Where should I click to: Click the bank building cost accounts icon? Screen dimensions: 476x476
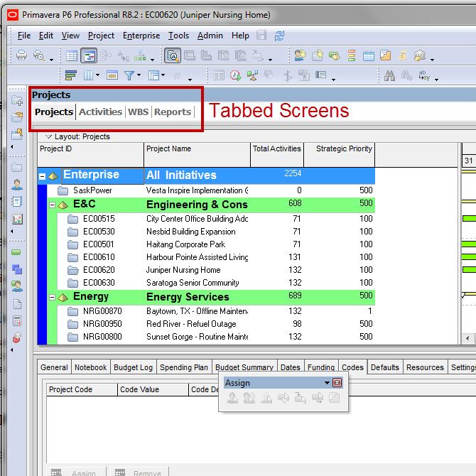420,55
